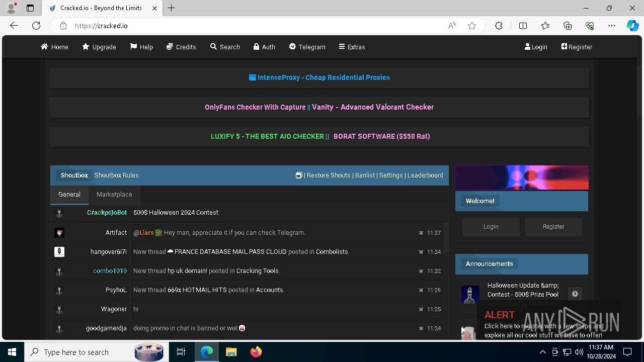This screenshot has height=362, width=644.
Task: Open a new browser tab
Action: [172, 8]
